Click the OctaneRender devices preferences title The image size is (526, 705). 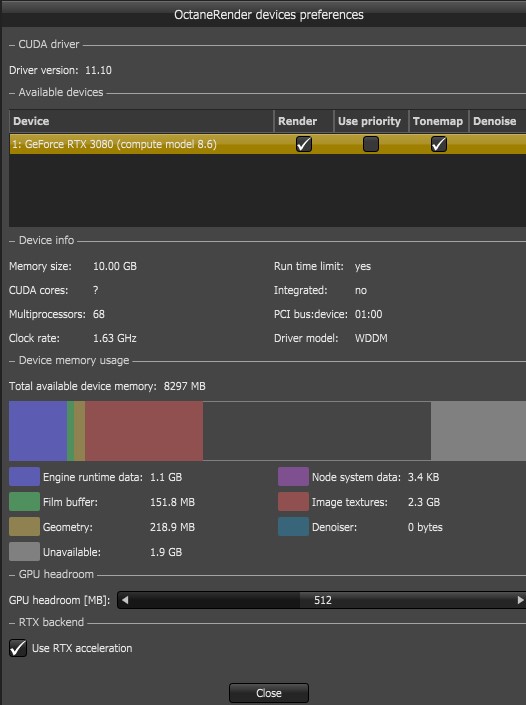tap(269, 15)
